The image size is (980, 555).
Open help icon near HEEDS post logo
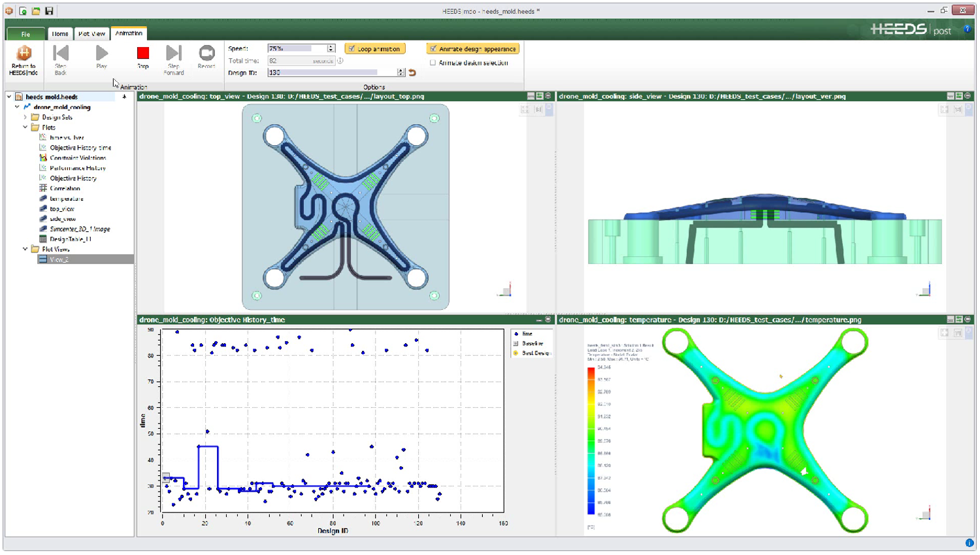pyautogui.click(x=968, y=29)
